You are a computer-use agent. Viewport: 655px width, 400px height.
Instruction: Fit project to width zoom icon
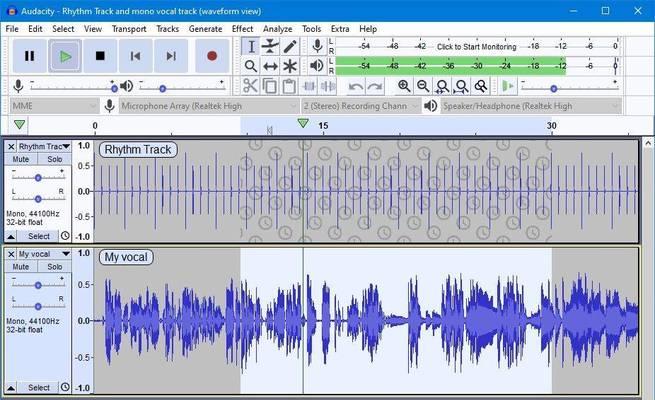462,86
